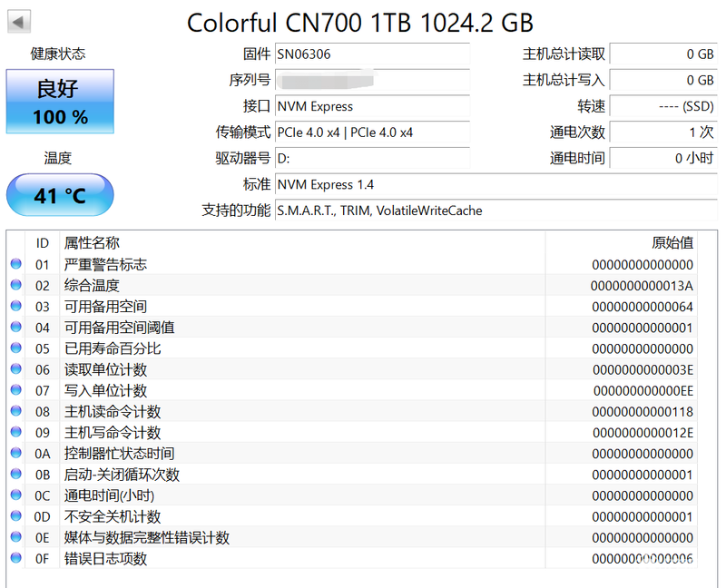Click the status dot beside 错误日志项数
726x588 pixels.
pyautogui.click(x=15, y=558)
